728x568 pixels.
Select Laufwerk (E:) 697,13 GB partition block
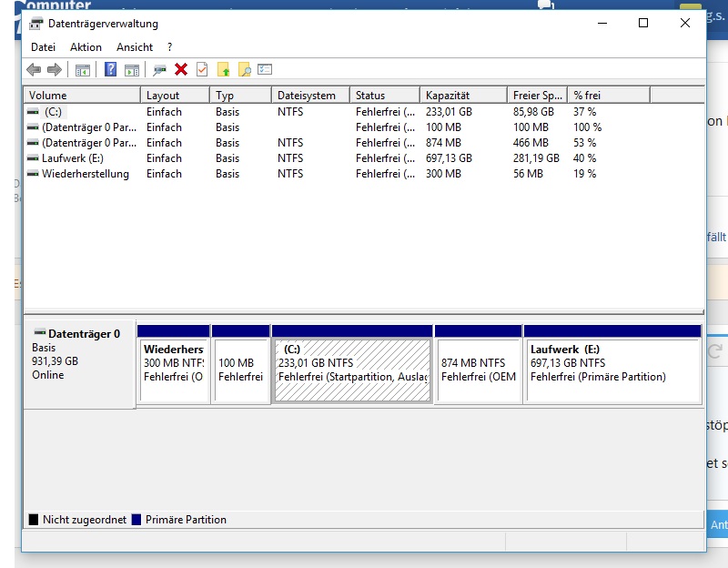[612, 364]
